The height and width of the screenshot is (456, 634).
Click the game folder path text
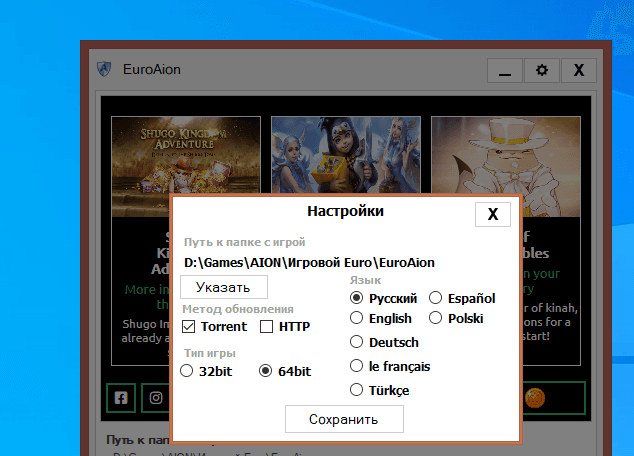[x=309, y=263]
